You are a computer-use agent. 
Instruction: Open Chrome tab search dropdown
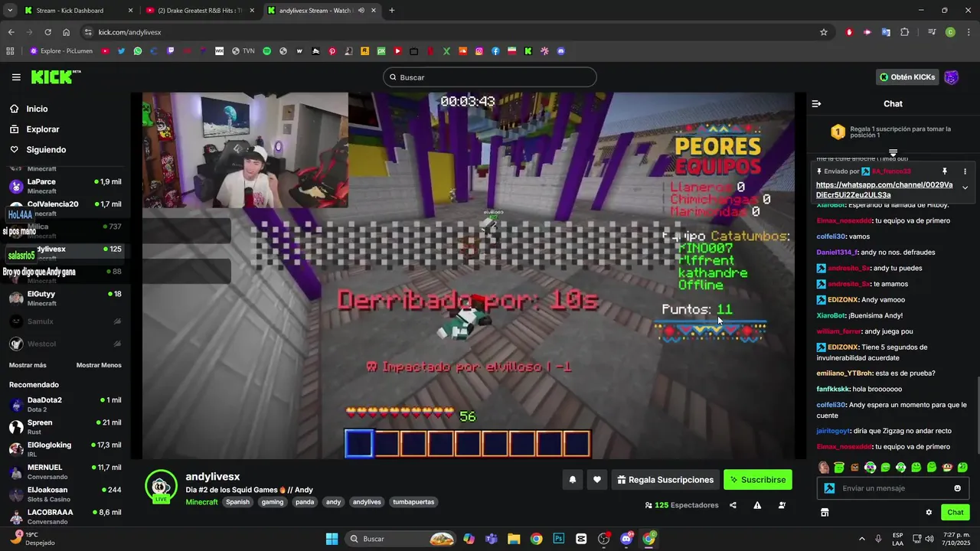(x=10, y=11)
